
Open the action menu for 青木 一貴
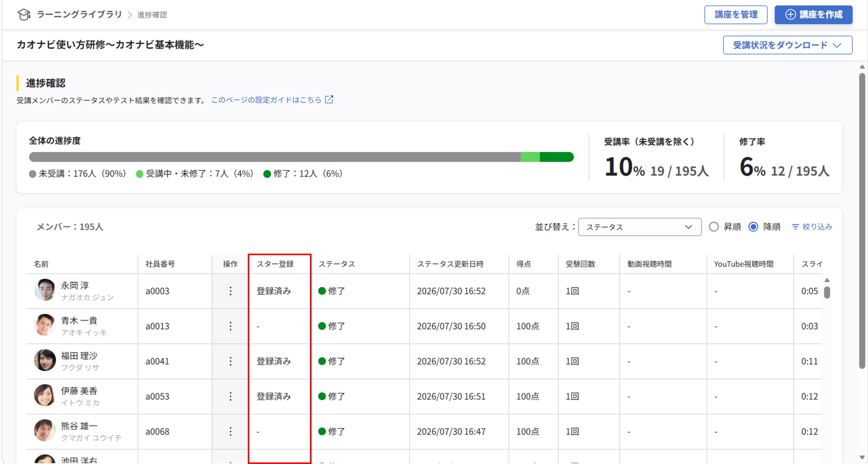click(230, 326)
